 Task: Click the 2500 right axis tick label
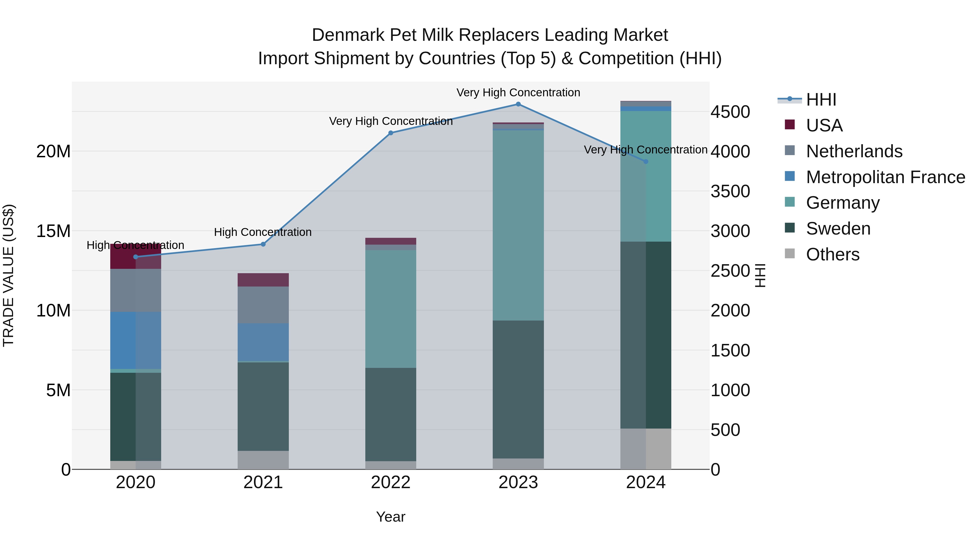[730, 271]
